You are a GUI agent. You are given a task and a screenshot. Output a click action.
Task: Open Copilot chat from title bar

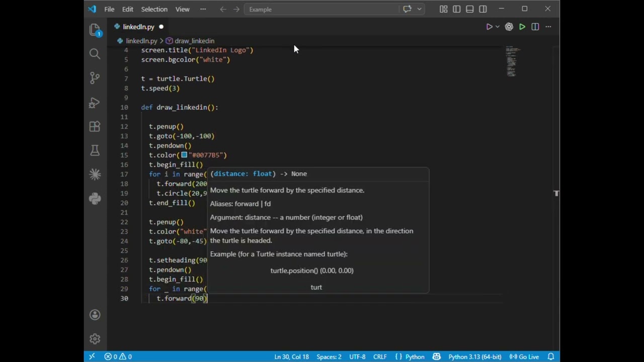407,9
